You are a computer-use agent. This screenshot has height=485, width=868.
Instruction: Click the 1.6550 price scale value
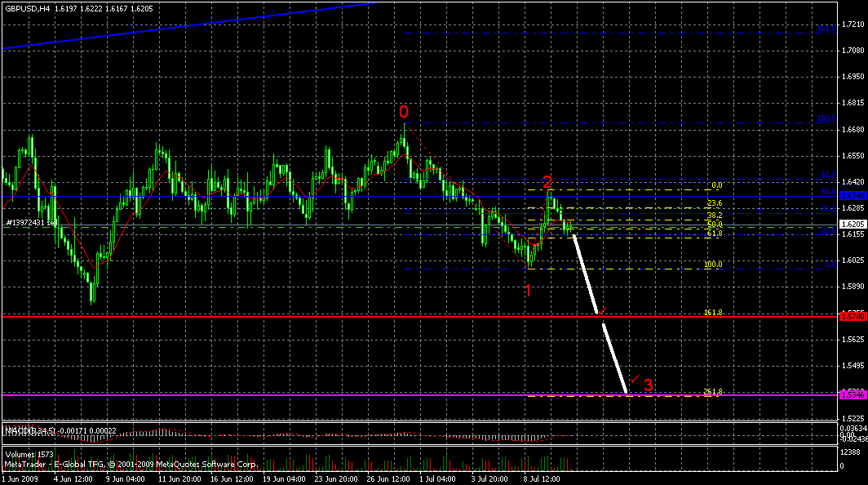coord(853,156)
